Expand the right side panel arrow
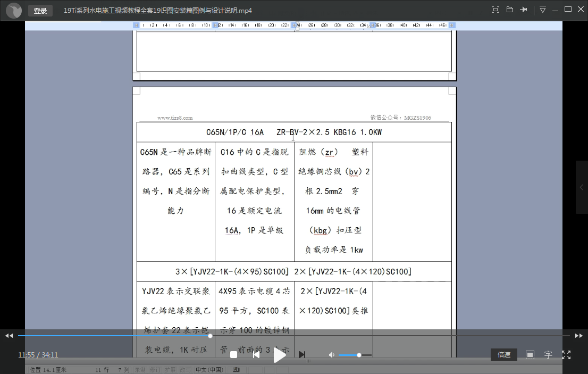Image resolution: width=588 pixels, height=374 pixels. click(x=582, y=187)
